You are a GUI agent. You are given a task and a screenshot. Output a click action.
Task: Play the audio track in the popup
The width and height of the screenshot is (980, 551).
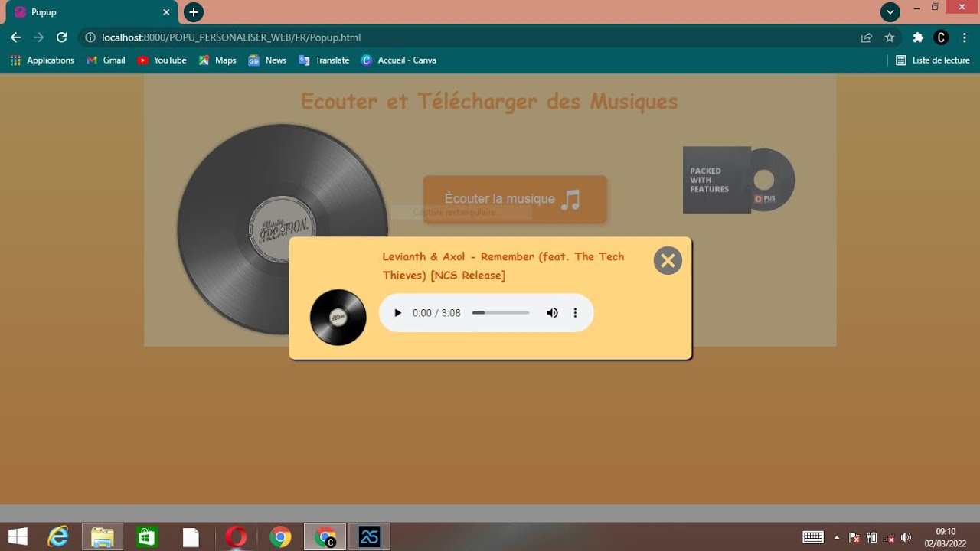point(397,313)
